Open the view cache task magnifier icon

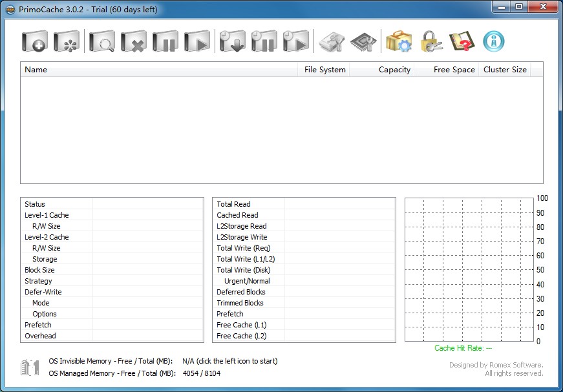(x=101, y=42)
